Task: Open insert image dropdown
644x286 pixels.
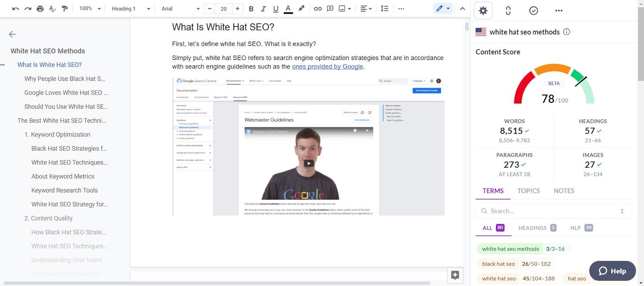Action: [x=345, y=8]
